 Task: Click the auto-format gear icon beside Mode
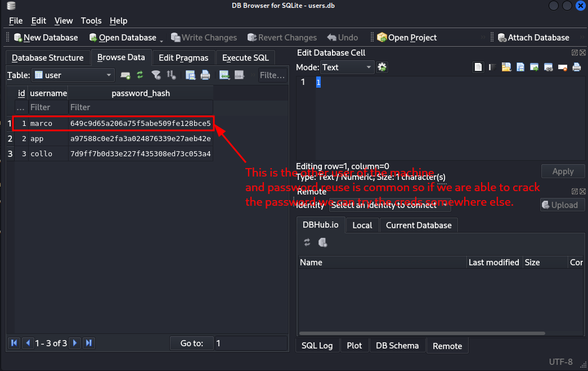382,67
